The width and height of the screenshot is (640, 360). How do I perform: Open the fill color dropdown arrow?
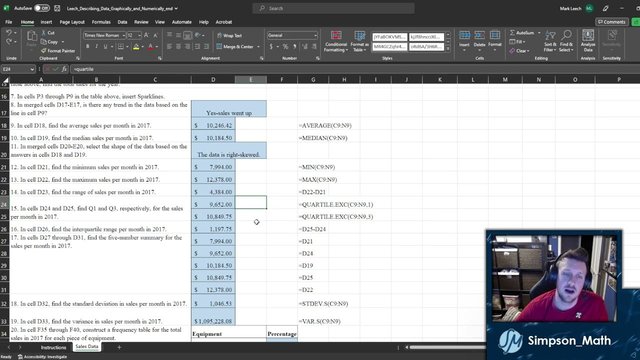(142, 47)
